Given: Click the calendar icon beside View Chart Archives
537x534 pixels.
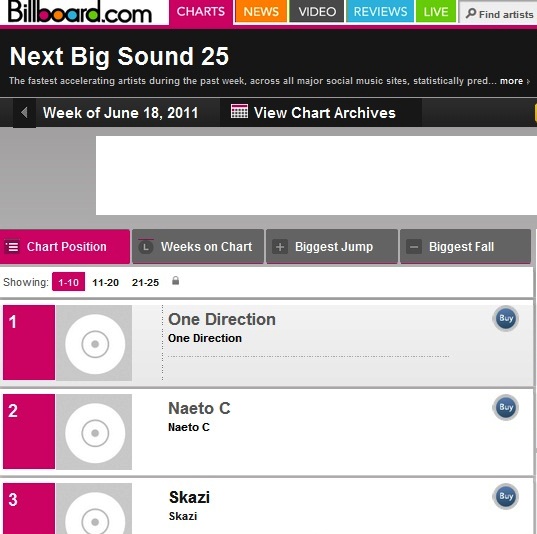Looking at the screenshot, I should point(239,111).
